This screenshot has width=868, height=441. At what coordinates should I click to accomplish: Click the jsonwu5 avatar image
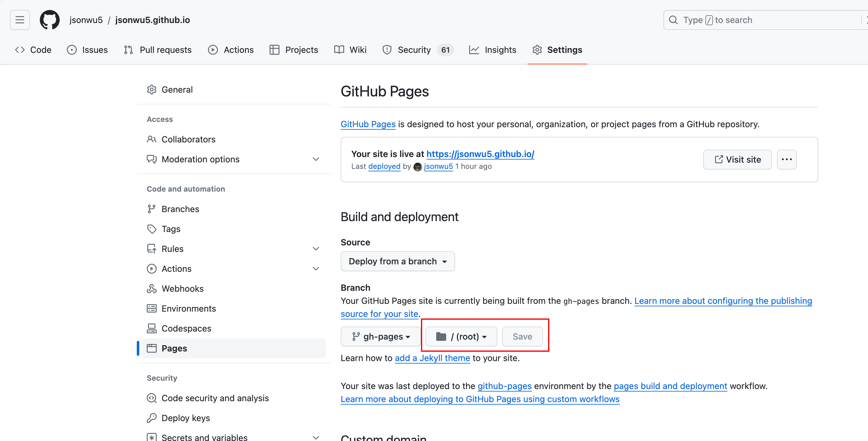418,167
